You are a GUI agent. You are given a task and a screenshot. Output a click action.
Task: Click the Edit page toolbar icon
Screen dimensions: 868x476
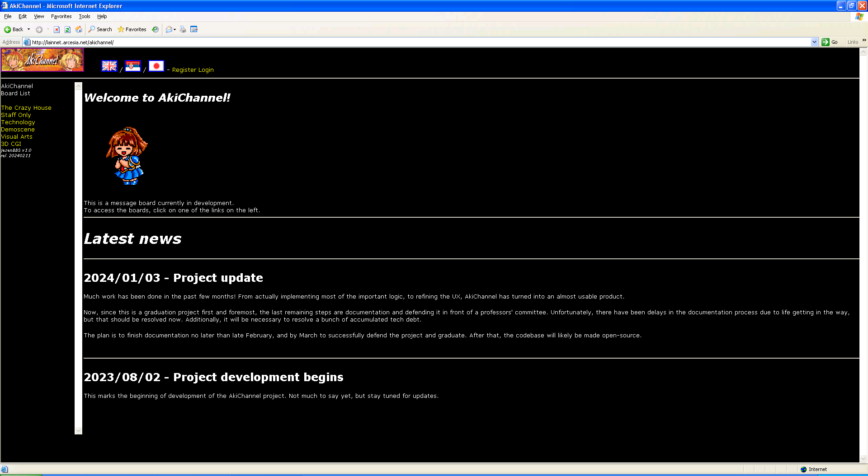pos(194,29)
